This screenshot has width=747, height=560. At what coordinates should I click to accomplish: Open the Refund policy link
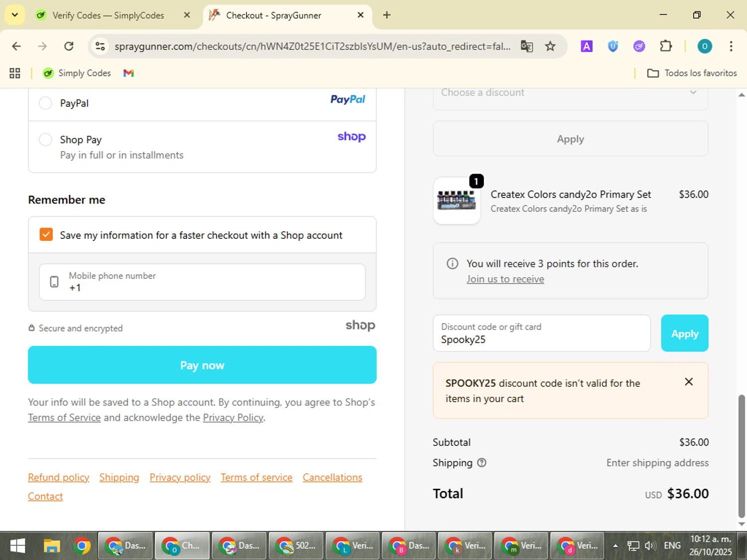point(59,477)
